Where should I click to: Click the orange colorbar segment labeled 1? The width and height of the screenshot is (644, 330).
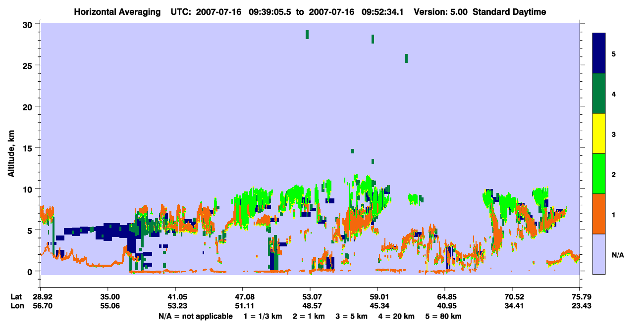coord(599,214)
